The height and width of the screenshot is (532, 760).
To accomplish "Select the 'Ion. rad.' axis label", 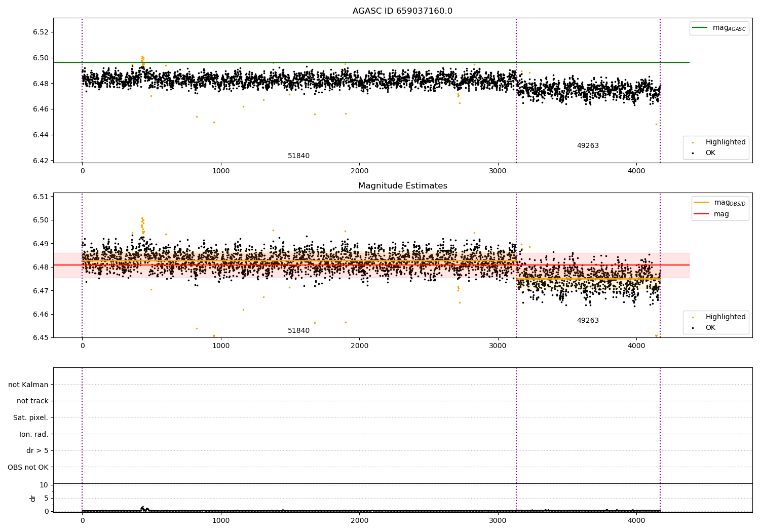I will point(33,434).
